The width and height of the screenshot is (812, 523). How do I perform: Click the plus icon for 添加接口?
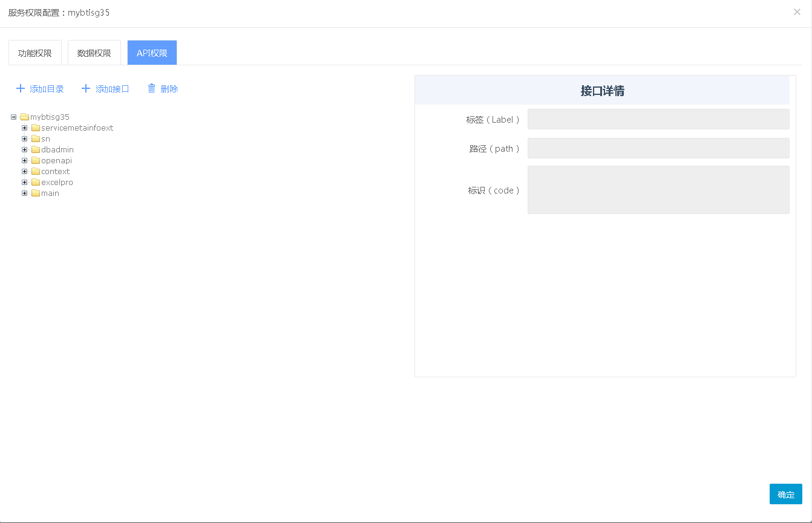[86, 89]
